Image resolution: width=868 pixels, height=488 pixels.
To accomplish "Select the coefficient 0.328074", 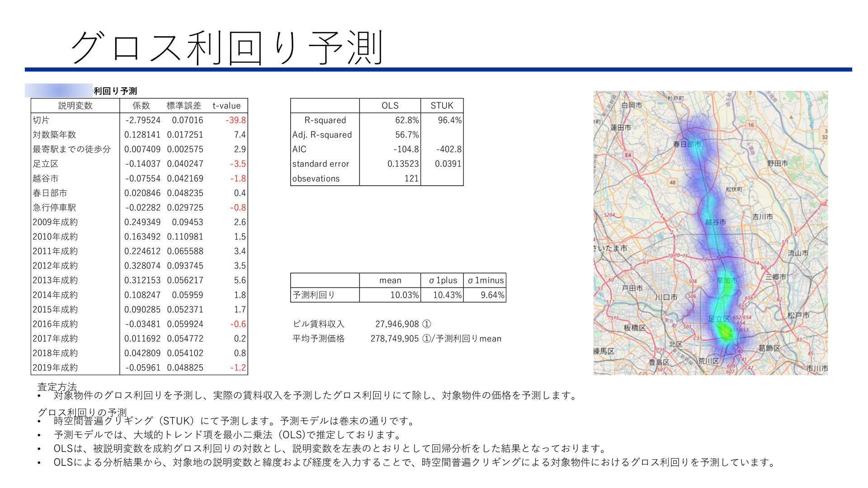I will tap(142, 266).
